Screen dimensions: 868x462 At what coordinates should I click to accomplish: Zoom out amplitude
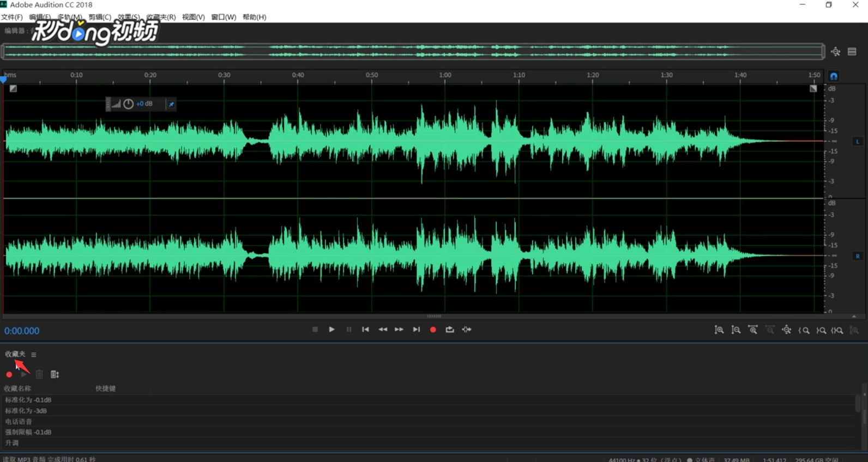pos(736,330)
